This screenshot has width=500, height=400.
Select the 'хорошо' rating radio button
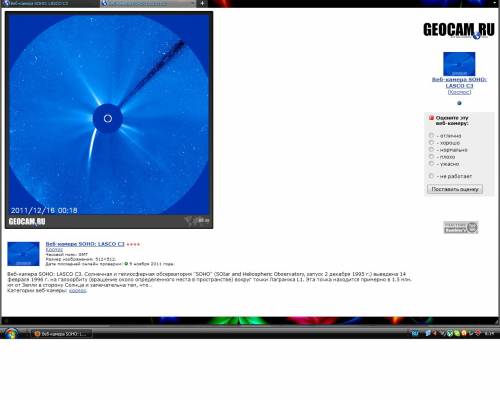click(431, 143)
